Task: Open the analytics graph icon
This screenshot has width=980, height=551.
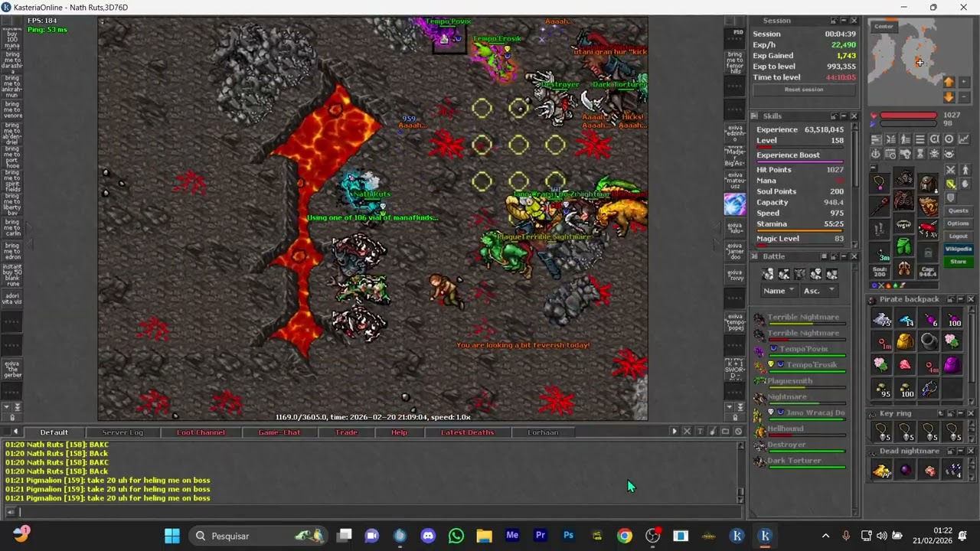Action: 964,139
